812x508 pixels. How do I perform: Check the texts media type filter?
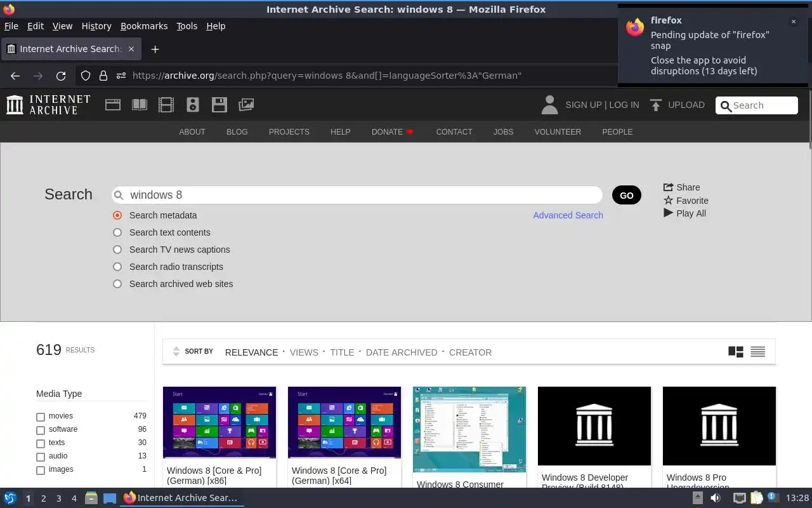point(41,444)
